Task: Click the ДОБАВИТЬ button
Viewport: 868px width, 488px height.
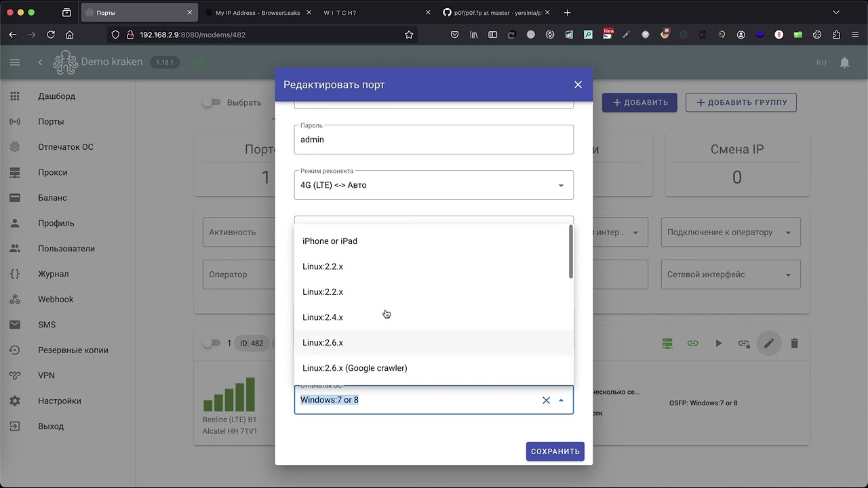Action: pyautogui.click(x=639, y=102)
